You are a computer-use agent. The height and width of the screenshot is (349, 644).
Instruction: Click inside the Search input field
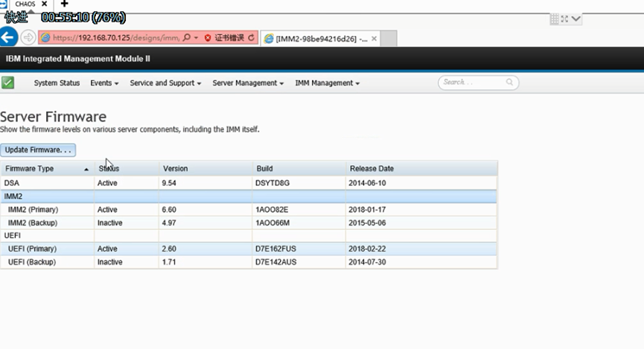point(472,82)
